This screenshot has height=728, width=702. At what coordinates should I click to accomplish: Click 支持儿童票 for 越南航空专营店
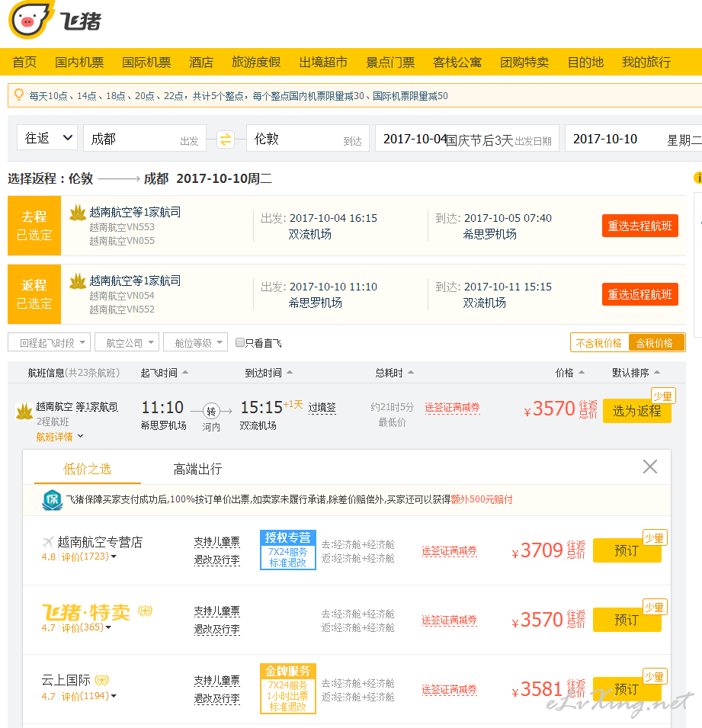pyautogui.click(x=216, y=542)
